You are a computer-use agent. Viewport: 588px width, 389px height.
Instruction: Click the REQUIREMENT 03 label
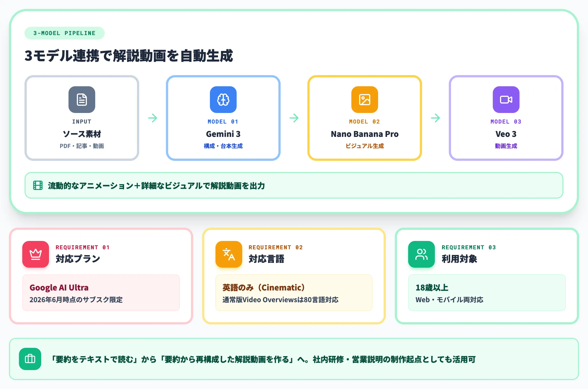coord(469,247)
